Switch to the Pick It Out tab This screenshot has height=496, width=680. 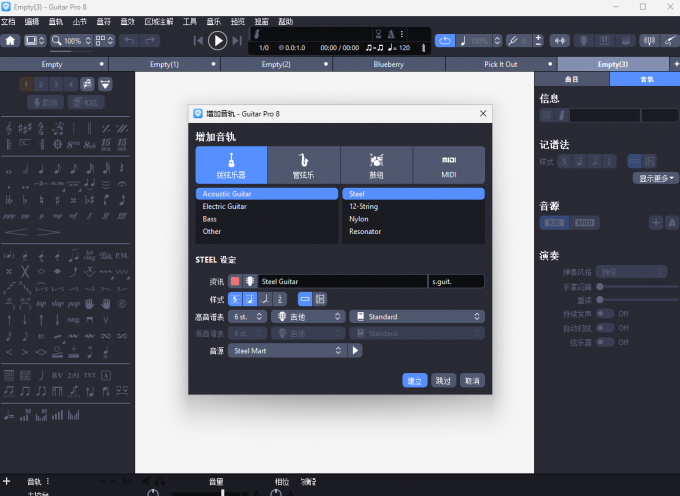click(x=500, y=64)
